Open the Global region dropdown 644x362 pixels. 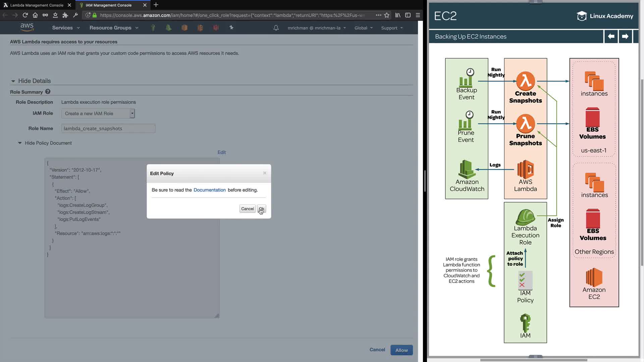click(363, 28)
